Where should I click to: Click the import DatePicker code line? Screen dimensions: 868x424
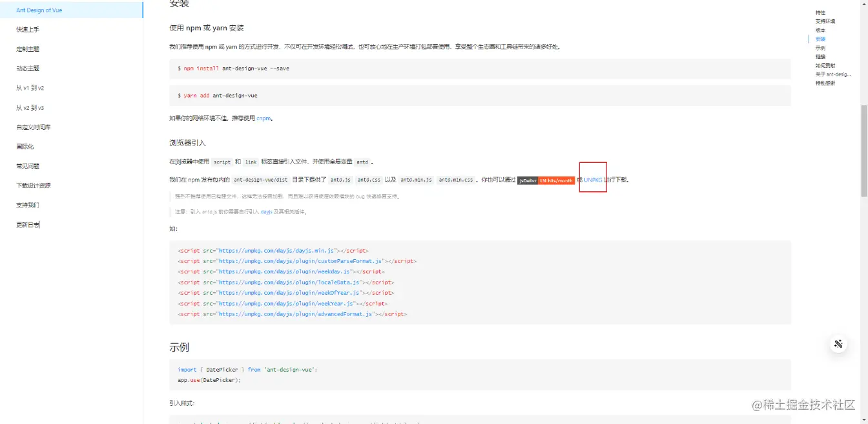tap(247, 370)
